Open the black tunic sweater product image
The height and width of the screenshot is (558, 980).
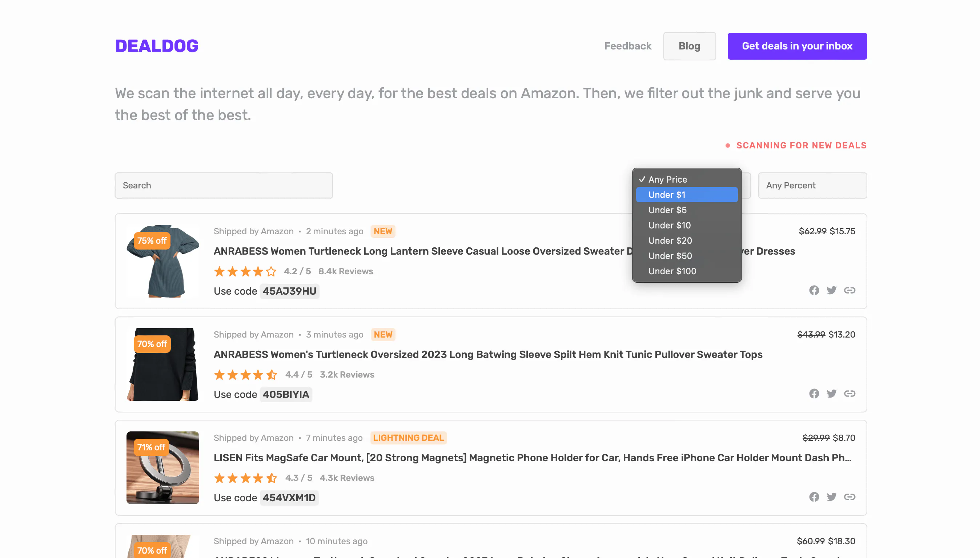[163, 364]
